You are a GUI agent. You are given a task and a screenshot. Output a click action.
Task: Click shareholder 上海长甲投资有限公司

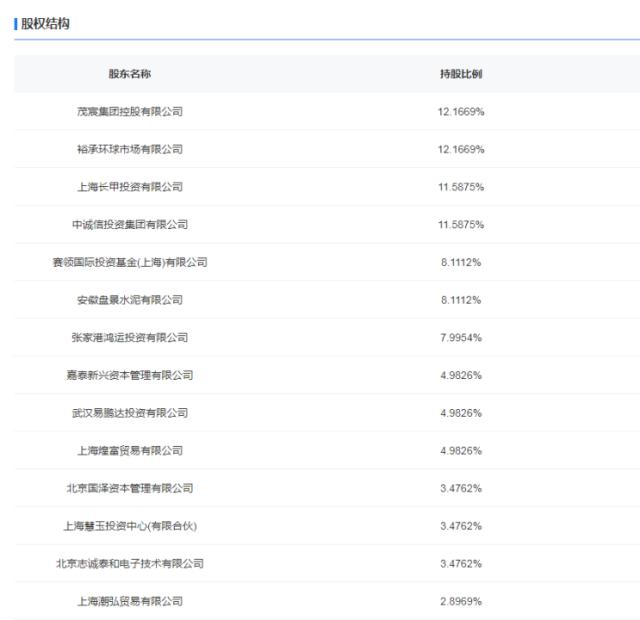(130, 187)
